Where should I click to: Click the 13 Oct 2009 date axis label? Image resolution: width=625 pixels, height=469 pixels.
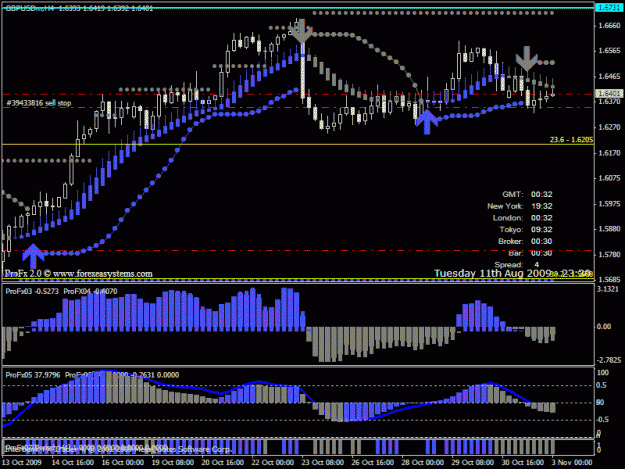[x=22, y=462]
